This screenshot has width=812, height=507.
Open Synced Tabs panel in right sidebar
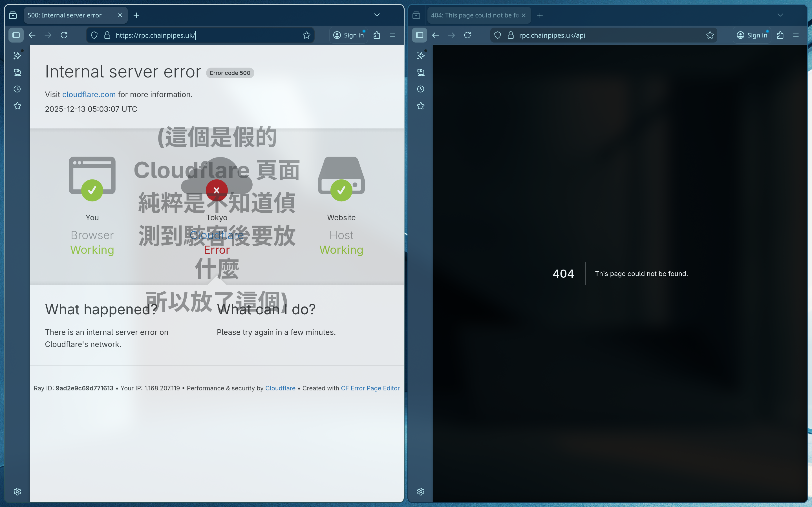tap(421, 72)
